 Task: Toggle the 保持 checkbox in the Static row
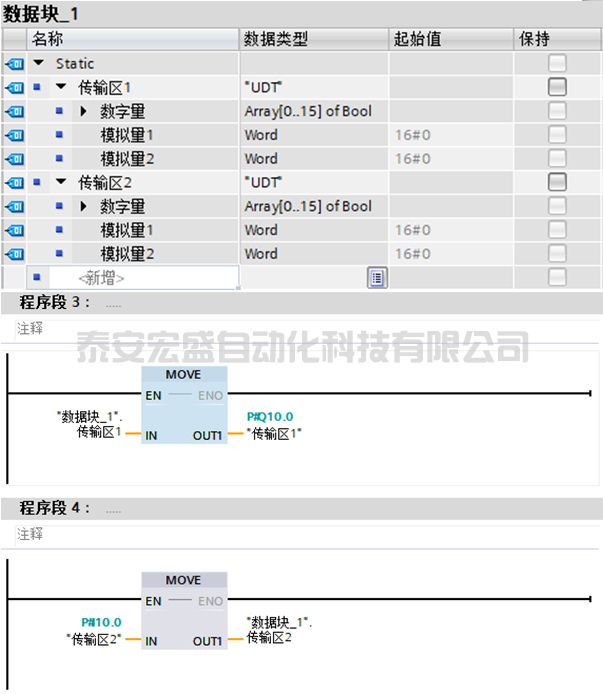coord(557,63)
